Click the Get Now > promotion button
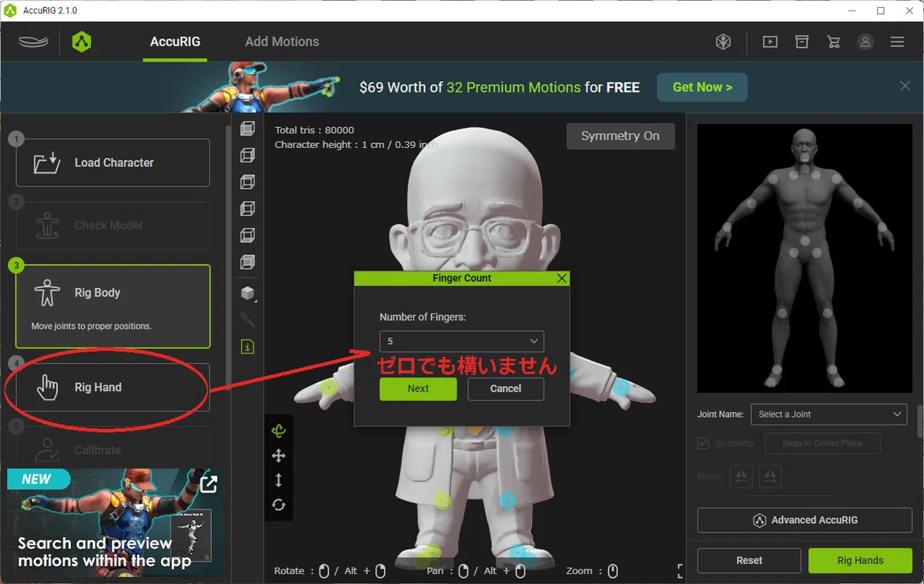924x584 pixels. (x=702, y=87)
